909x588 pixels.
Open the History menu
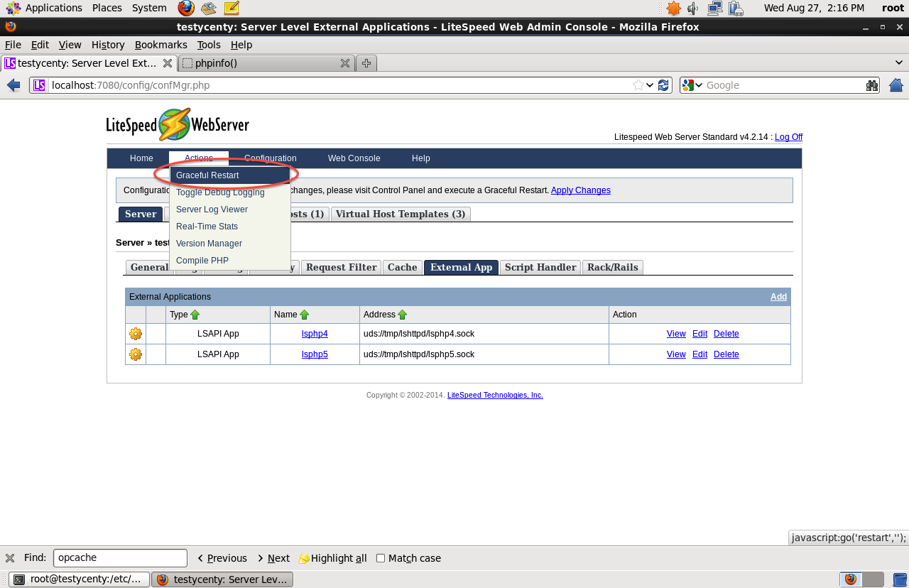(x=108, y=45)
